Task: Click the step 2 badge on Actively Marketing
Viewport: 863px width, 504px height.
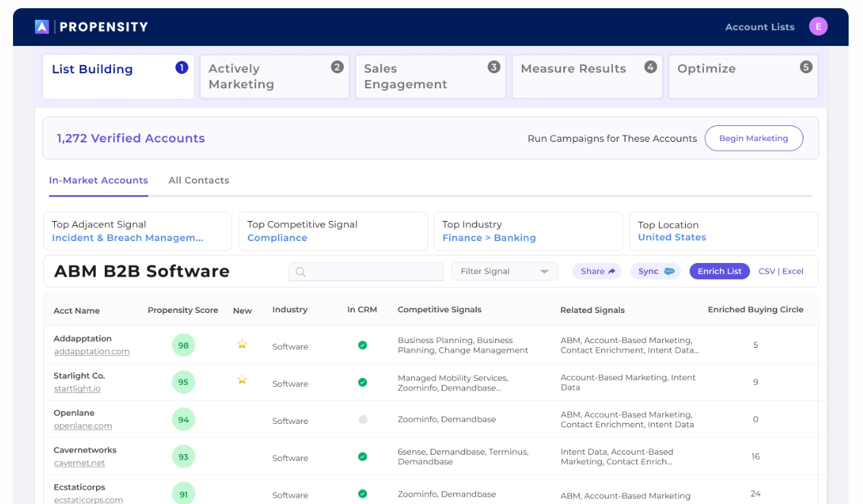Action: tap(337, 67)
